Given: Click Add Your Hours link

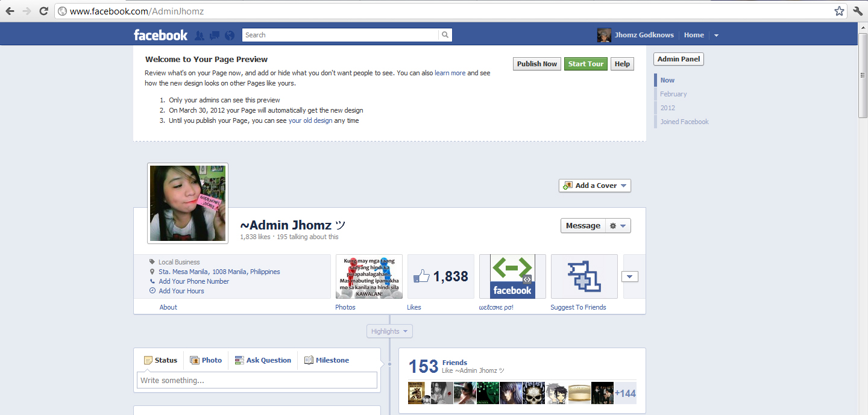Looking at the screenshot, I should coord(181,291).
